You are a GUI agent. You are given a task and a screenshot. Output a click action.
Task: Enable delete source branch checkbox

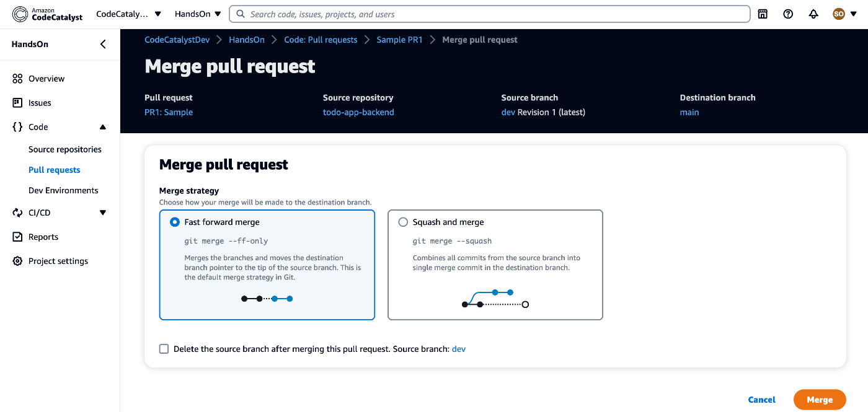pyautogui.click(x=164, y=349)
